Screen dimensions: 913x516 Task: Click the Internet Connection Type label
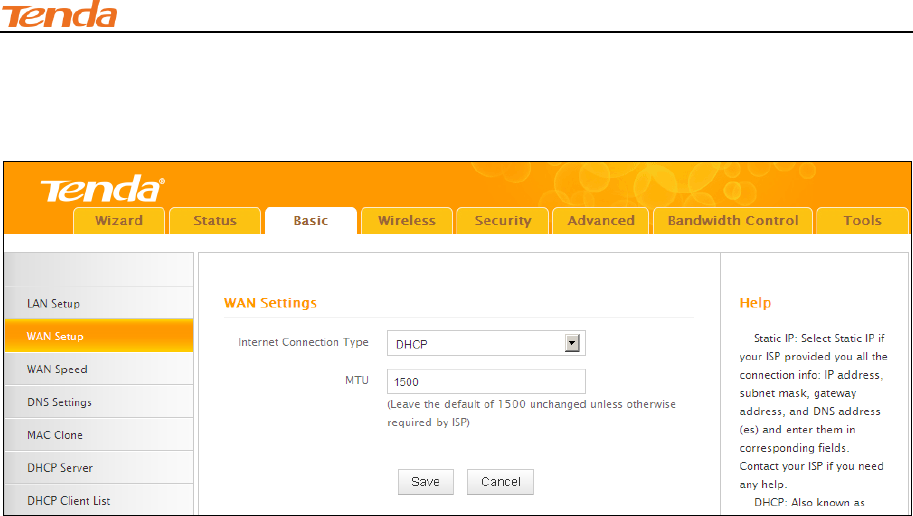[x=303, y=342]
